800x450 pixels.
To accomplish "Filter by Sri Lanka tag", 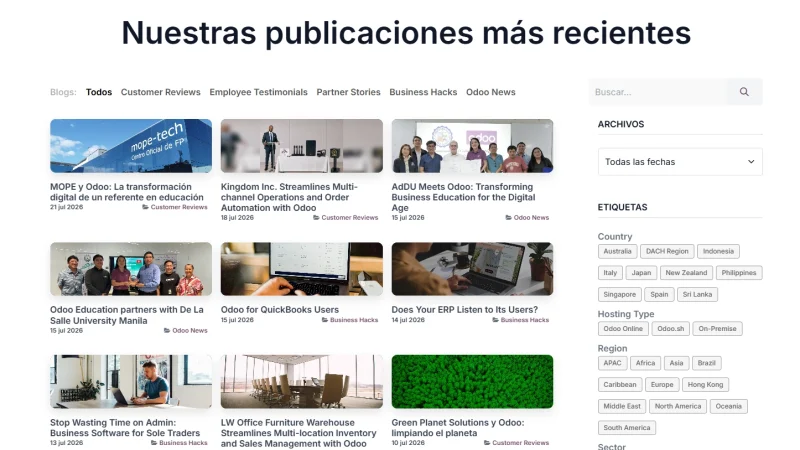I will 697,294.
